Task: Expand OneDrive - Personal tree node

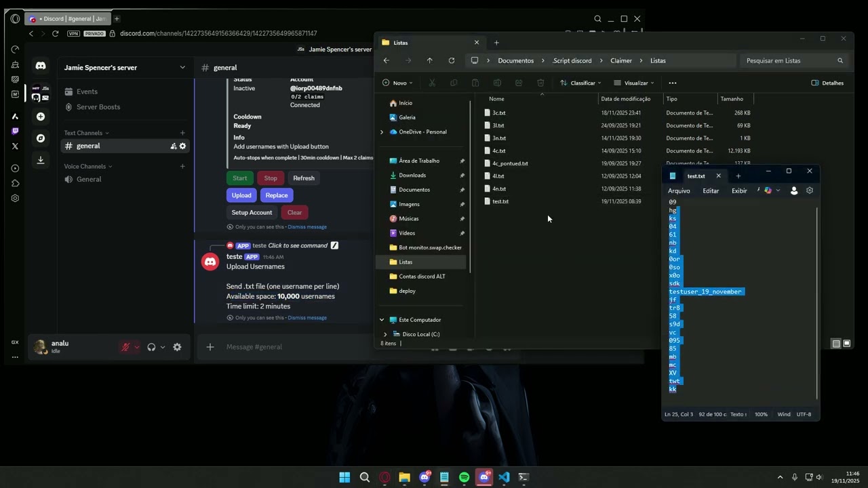Action: pyautogui.click(x=382, y=131)
